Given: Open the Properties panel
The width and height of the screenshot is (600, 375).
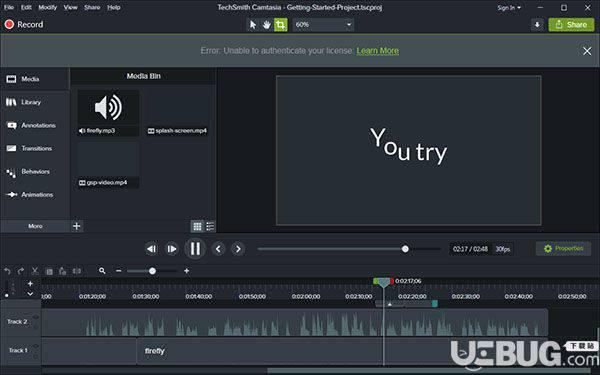Looking at the screenshot, I should coord(564,249).
